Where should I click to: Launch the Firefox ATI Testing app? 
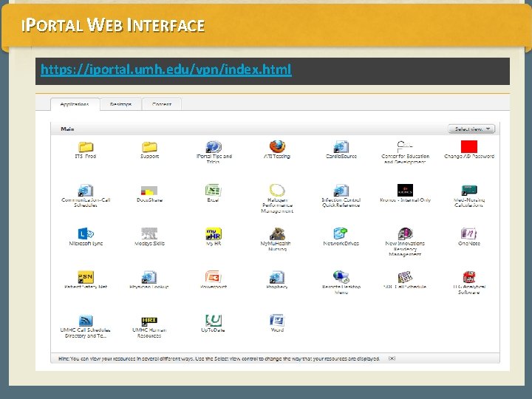277,146
